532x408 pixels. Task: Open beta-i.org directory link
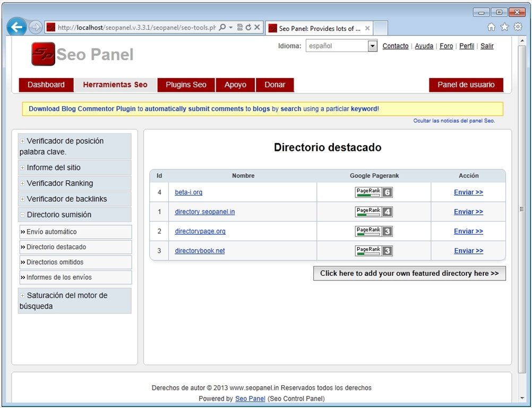coord(188,192)
